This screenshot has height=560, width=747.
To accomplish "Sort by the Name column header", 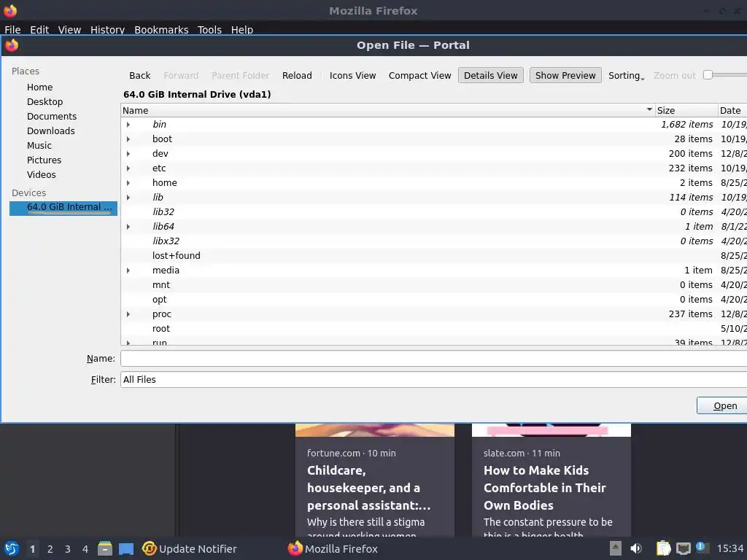I will (x=388, y=111).
